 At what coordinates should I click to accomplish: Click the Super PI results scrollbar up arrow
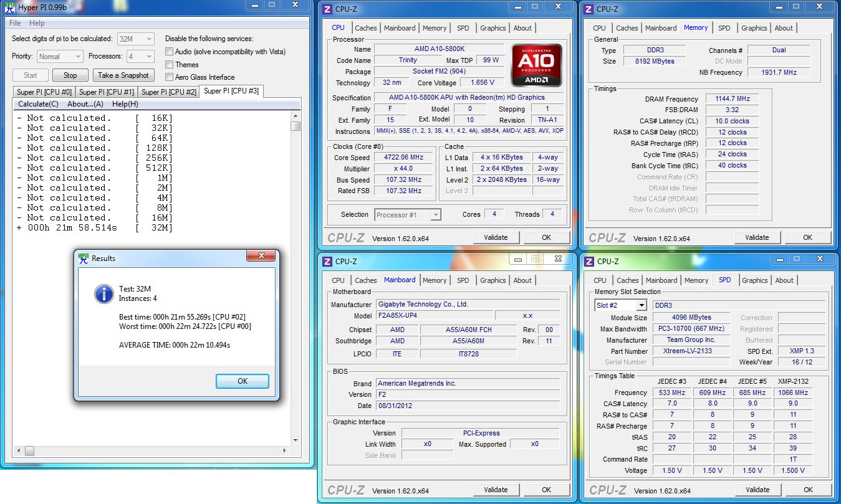pyautogui.click(x=296, y=116)
